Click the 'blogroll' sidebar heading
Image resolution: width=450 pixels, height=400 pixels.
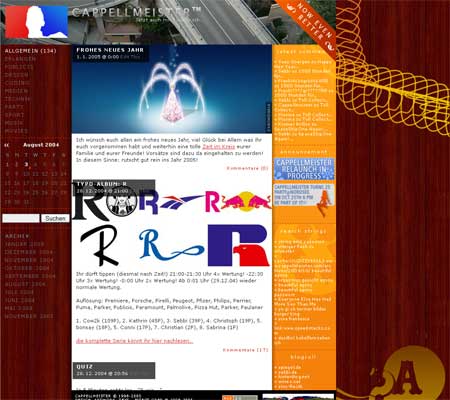point(303,357)
